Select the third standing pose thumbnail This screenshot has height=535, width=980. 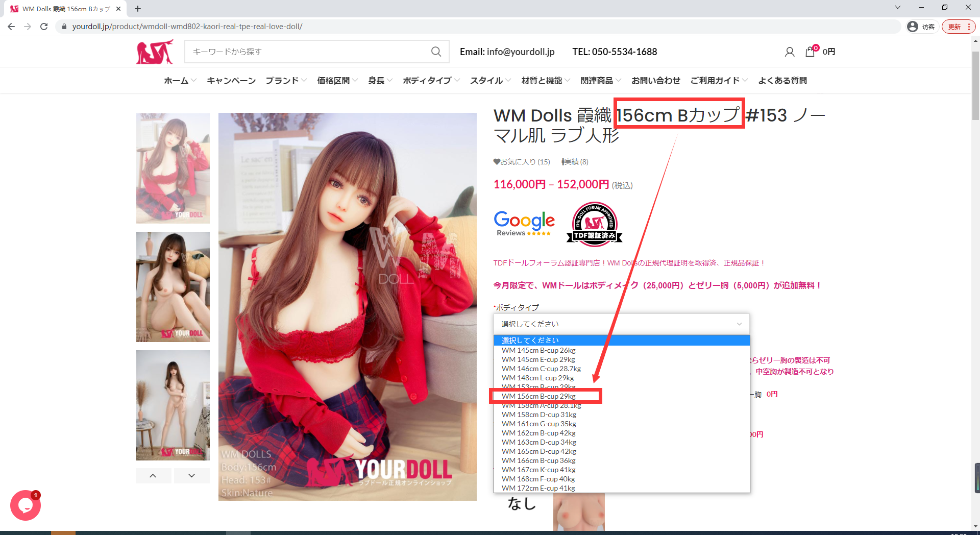point(173,405)
